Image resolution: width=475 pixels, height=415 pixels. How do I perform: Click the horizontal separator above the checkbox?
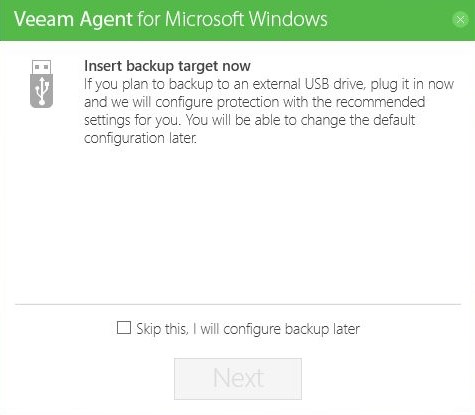238,304
